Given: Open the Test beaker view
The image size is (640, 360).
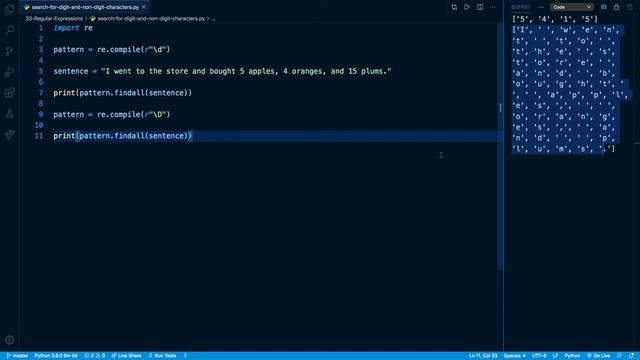Looking at the screenshot, I should coord(9,113).
